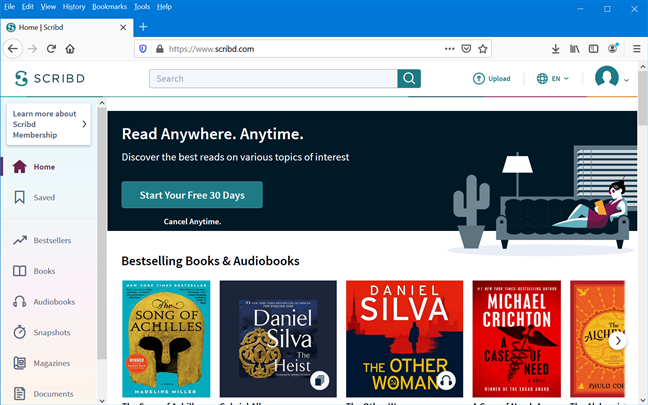648x405 pixels.
Task: Open Firefox account icon
Action: tap(613, 48)
